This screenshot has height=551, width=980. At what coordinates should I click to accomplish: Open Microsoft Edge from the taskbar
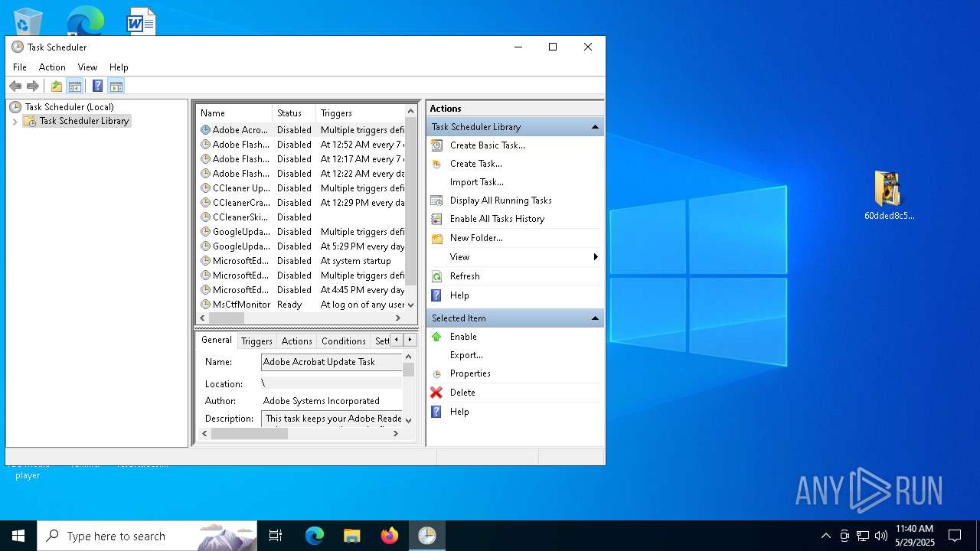tap(315, 536)
